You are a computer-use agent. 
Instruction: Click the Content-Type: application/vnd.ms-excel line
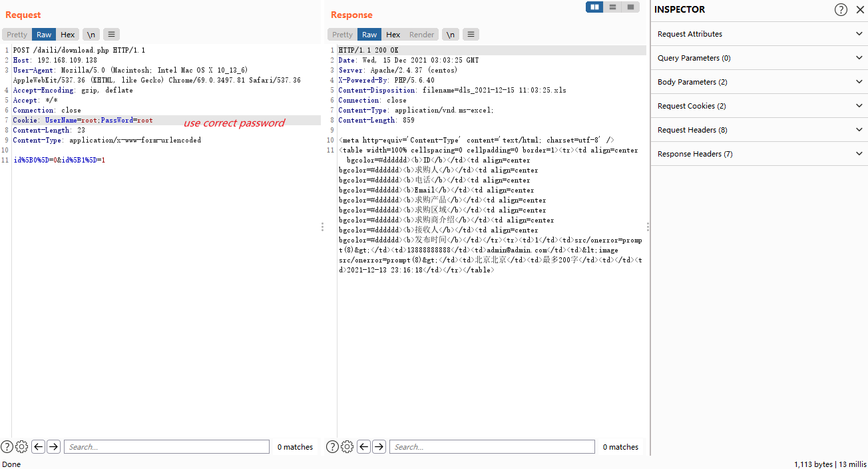[x=416, y=111]
